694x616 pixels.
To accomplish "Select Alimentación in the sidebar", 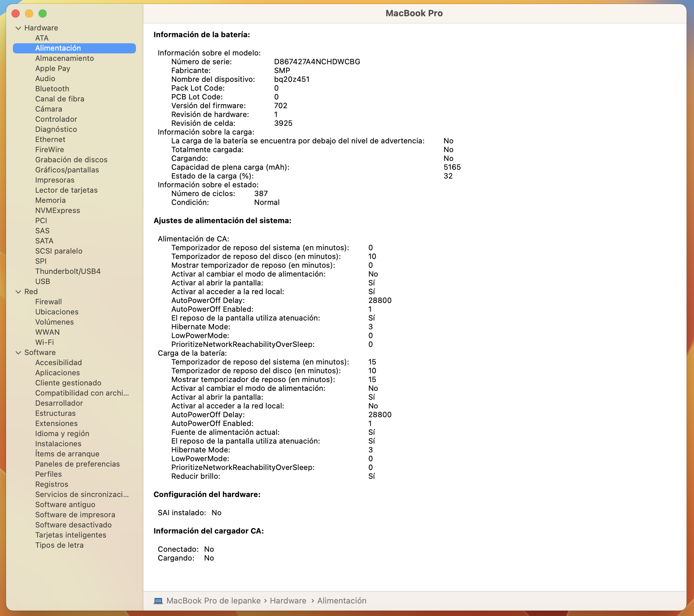I will pos(74,48).
